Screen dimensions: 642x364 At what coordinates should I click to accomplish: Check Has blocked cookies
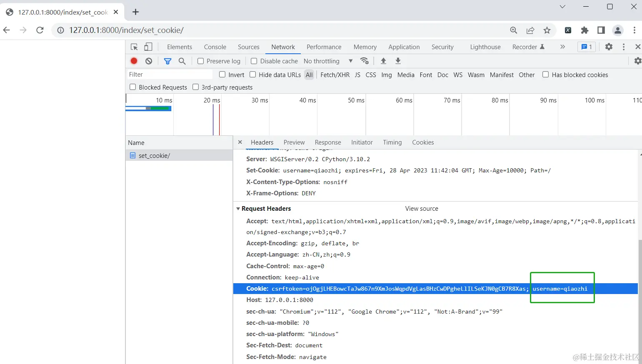pyautogui.click(x=546, y=75)
